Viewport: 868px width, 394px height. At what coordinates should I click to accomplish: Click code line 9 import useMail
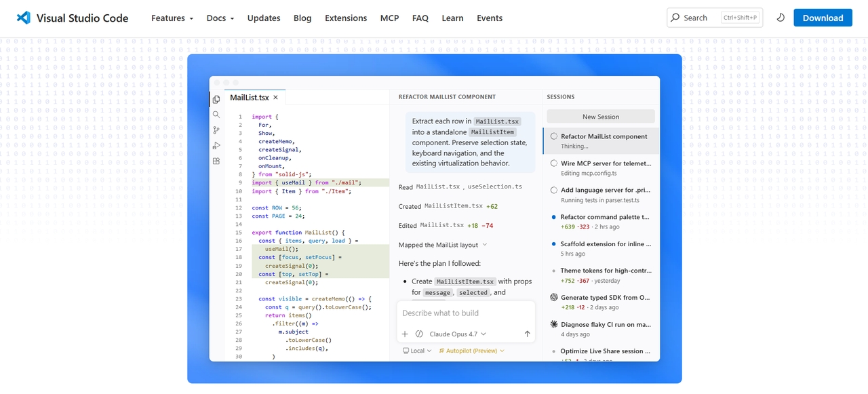pyautogui.click(x=307, y=182)
